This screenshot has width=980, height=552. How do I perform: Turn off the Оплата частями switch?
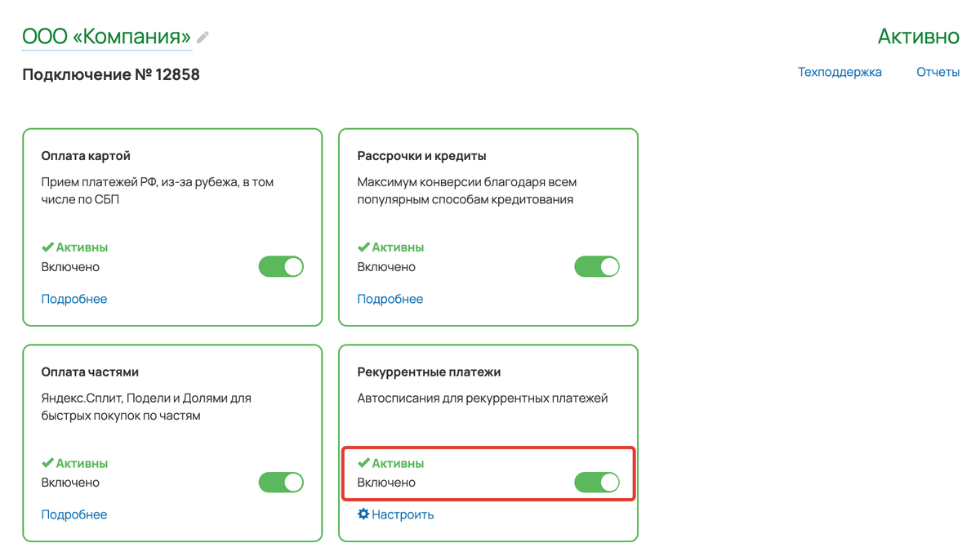281,483
